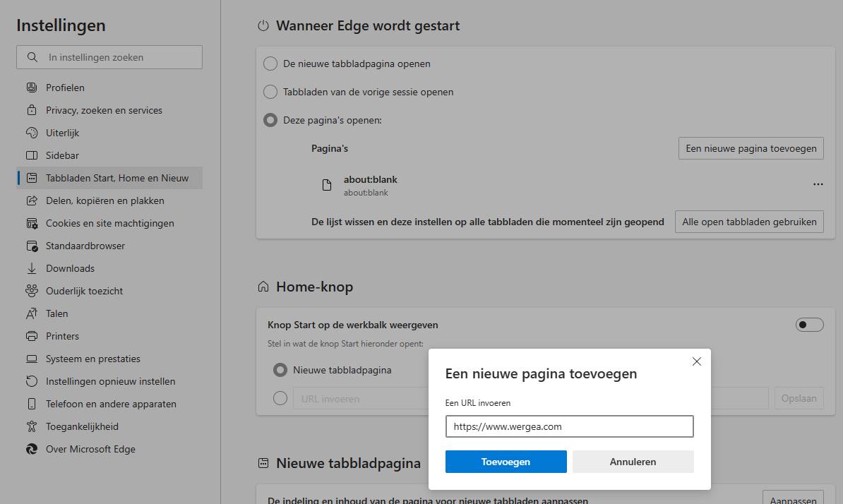Click the Talen language icon
The width and height of the screenshot is (843, 504).
point(32,313)
